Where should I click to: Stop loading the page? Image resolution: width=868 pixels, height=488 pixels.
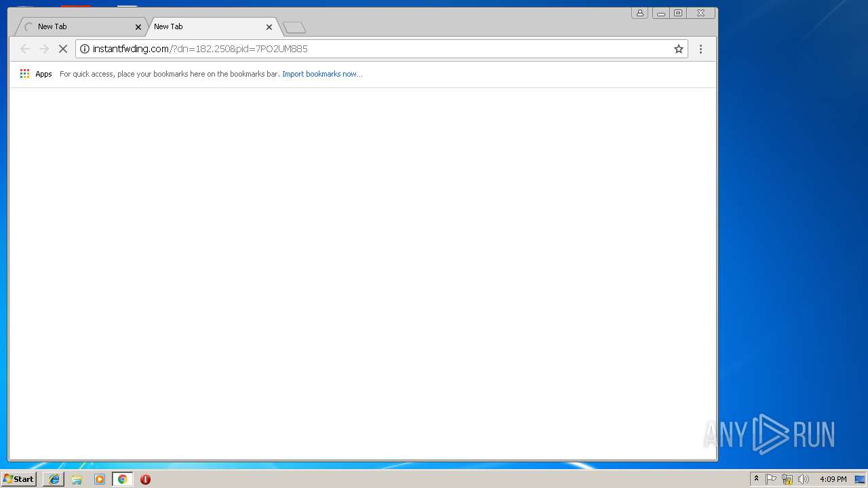point(63,49)
